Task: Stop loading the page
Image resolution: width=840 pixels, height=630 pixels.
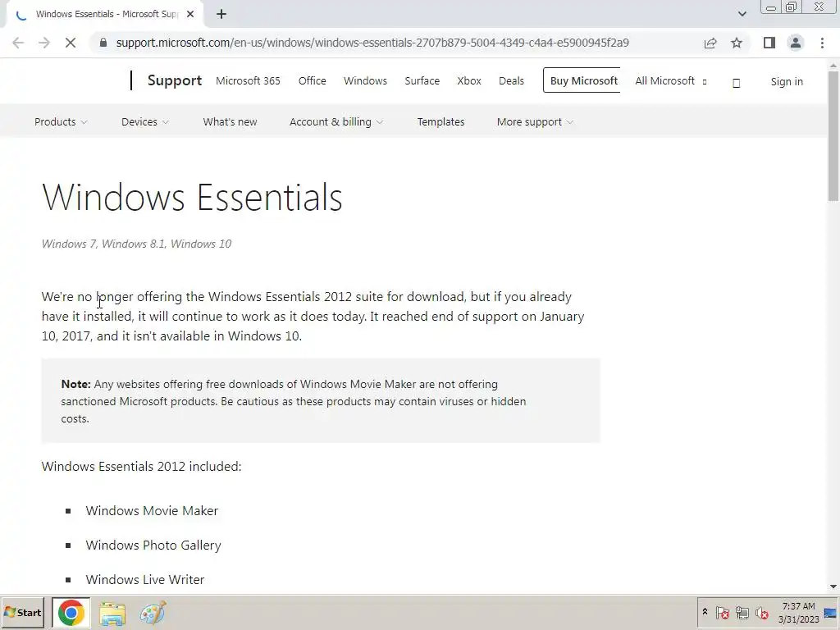Action: click(71, 43)
